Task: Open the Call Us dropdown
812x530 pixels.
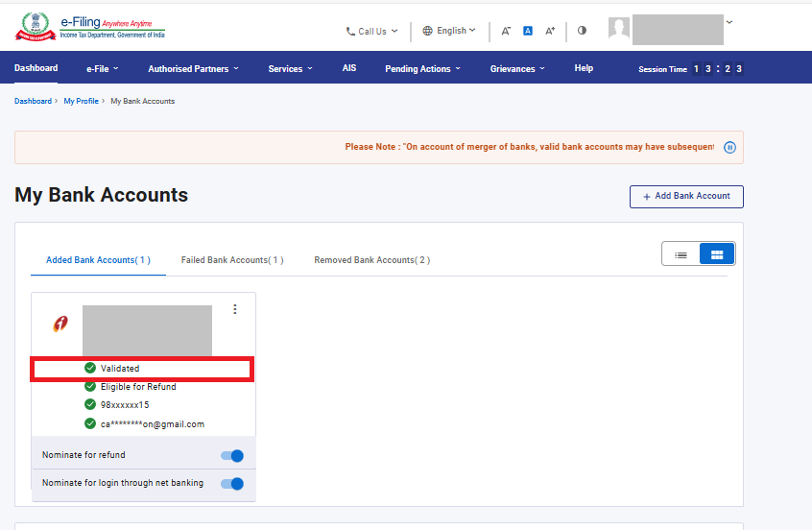Action: pos(371,31)
